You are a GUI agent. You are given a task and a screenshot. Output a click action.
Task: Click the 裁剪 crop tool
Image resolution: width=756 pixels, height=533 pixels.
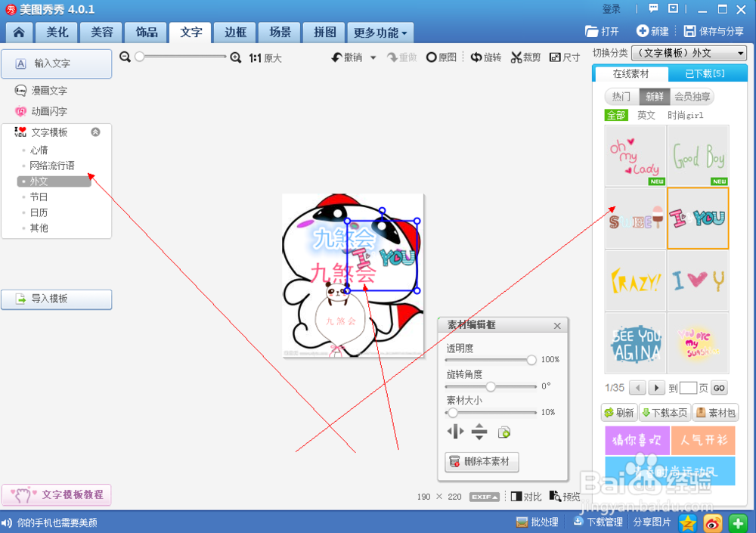coord(526,57)
